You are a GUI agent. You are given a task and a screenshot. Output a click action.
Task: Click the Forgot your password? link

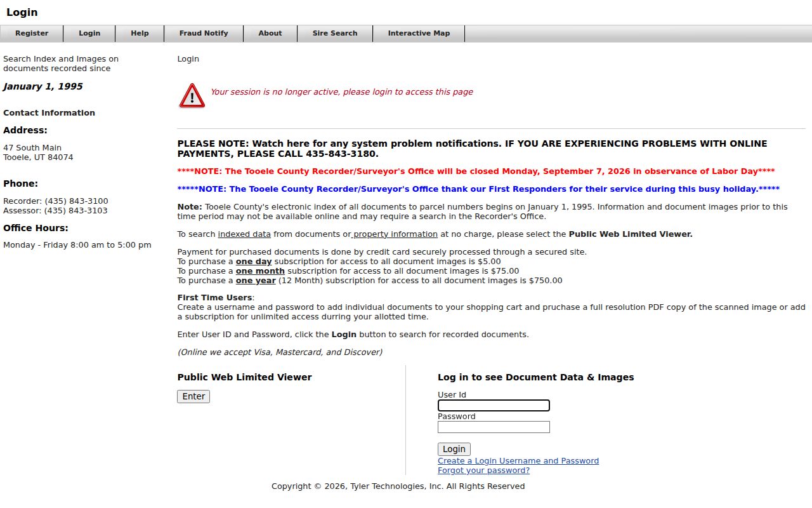point(483,471)
